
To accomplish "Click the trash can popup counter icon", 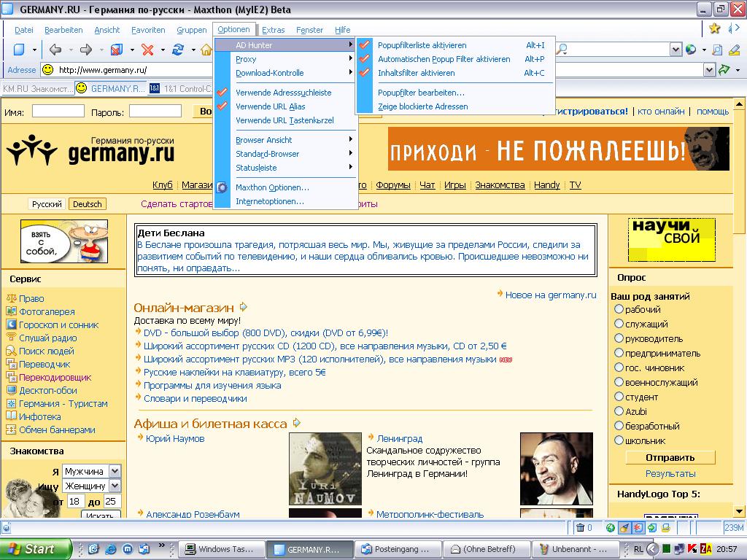I will [580, 528].
